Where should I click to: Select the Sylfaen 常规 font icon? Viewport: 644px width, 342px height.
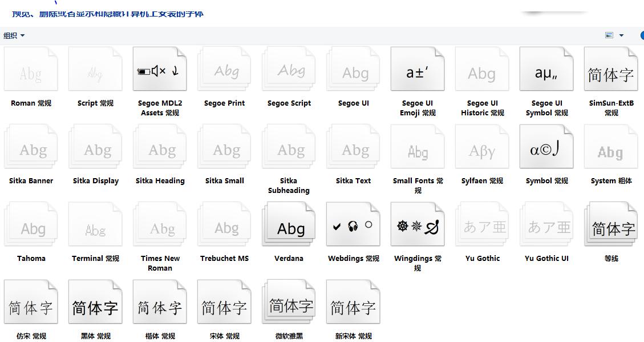click(482, 147)
